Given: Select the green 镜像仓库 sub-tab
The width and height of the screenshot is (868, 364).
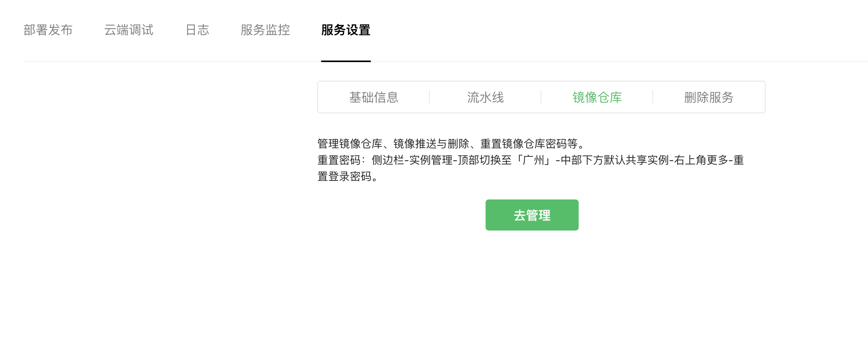Looking at the screenshot, I should coord(597,97).
